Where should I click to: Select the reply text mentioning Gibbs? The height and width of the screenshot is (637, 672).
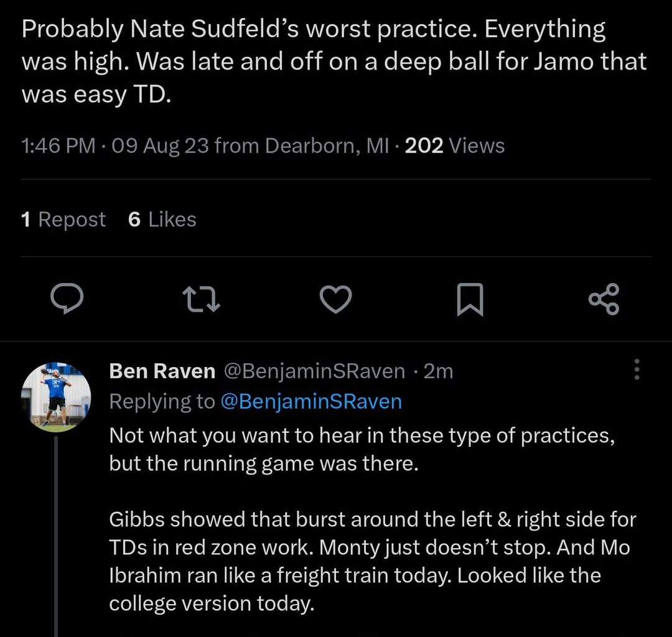[x=372, y=547]
